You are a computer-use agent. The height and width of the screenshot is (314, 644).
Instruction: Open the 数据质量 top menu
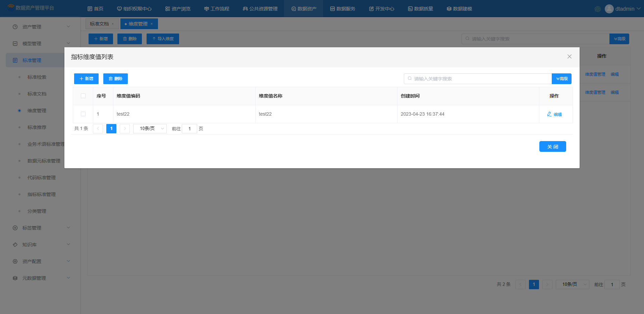tap(420, 9)
